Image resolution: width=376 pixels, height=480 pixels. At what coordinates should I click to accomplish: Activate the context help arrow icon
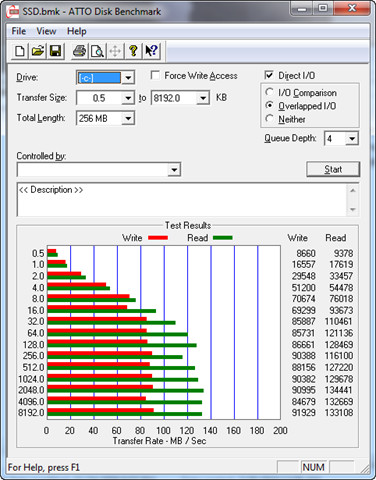pos(151,51)
